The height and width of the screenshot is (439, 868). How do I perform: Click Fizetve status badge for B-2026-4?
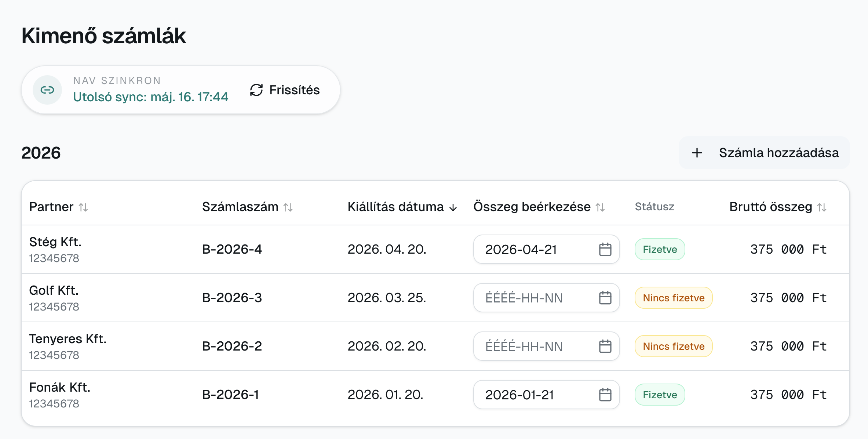tap(660, 249)
